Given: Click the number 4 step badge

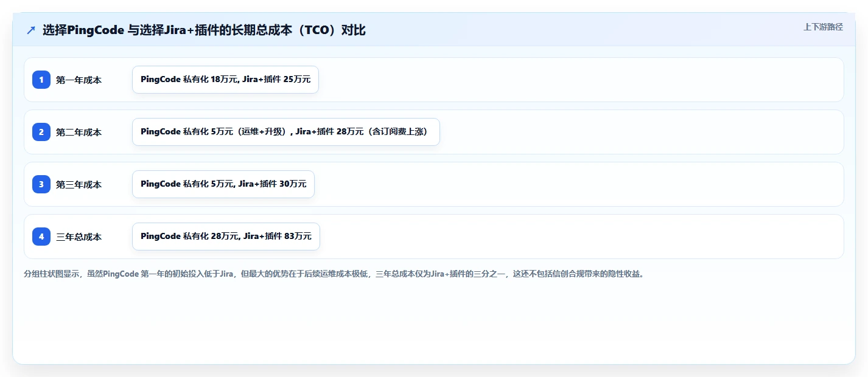Looking at the screenshot, I should 41,237.
